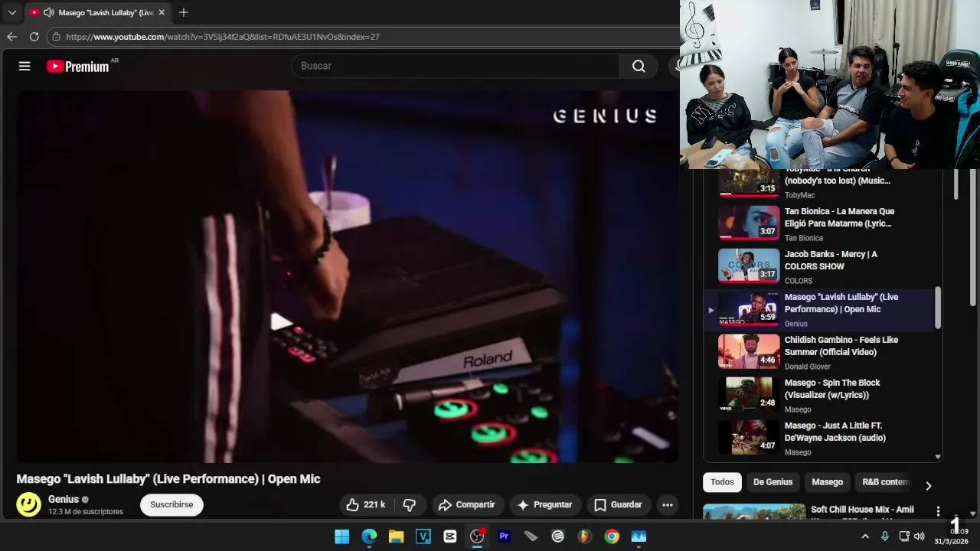Open Adobe Premiere Pro from taskbar
Image resolution: width=980 pixels, height=551 pixels.
[x=504, y=536]
